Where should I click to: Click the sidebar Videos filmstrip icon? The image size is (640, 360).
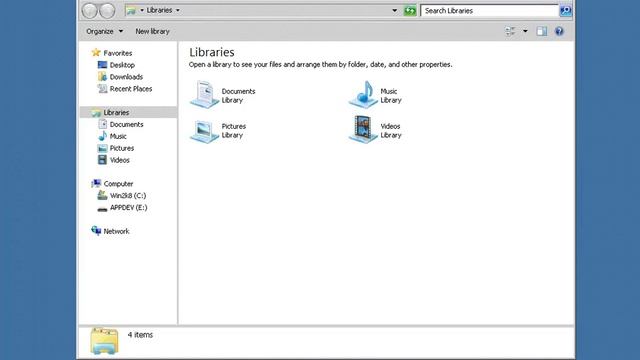[102, 160]
